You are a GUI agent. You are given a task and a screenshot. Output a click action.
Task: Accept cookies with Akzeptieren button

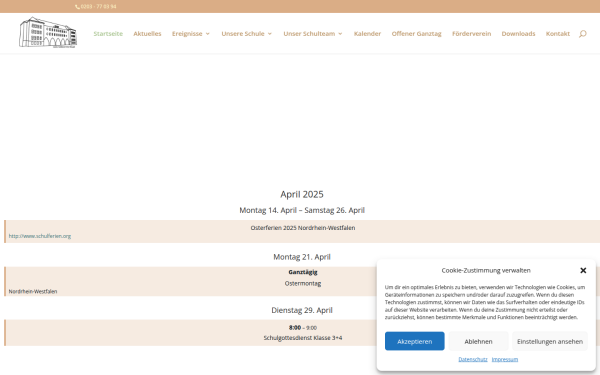coord(414,341)
